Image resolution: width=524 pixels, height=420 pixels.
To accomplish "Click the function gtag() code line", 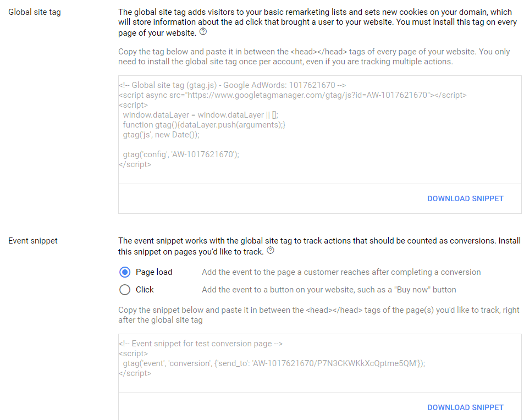I will pos(204,125).
